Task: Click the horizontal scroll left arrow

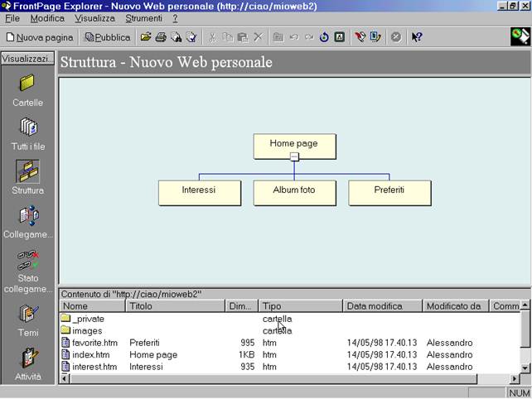Action: [65, 378]
